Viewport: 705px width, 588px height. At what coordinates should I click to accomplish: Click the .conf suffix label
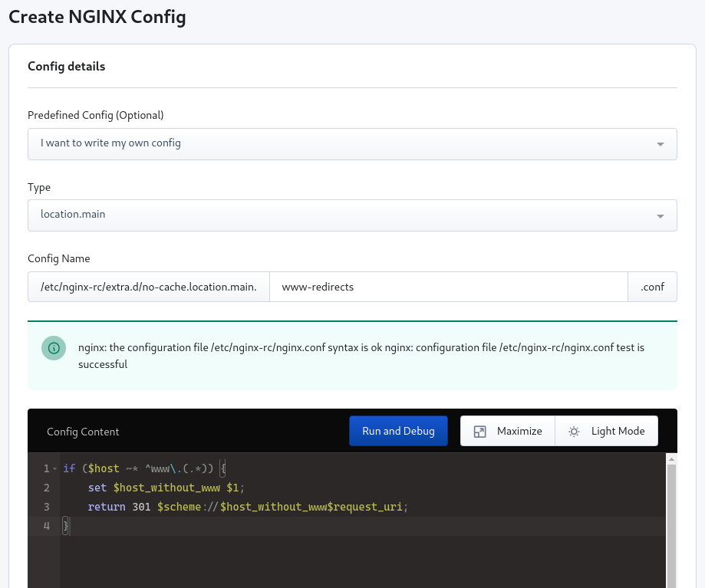[652, 287]
